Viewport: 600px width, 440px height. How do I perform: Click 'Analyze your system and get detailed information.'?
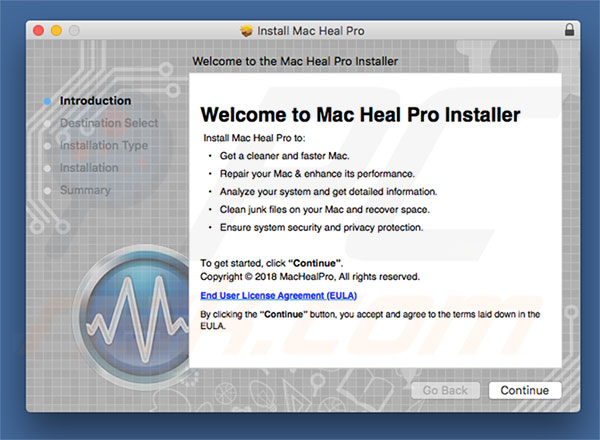point(328,191)
